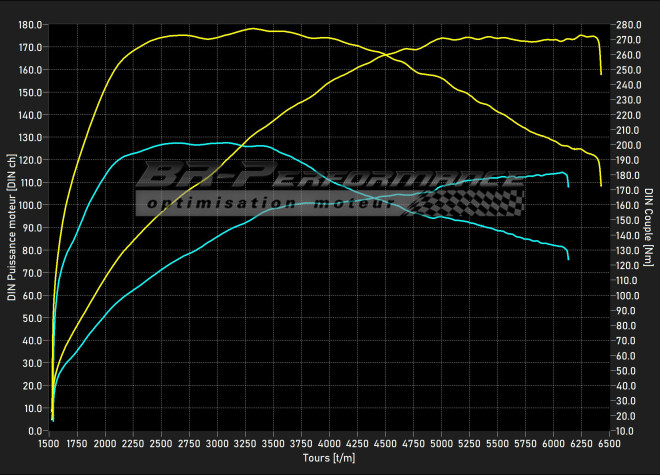Click the cyan torque curve peak near 3000 rpm
Viewport: 660px width, 475px height.
218,143
